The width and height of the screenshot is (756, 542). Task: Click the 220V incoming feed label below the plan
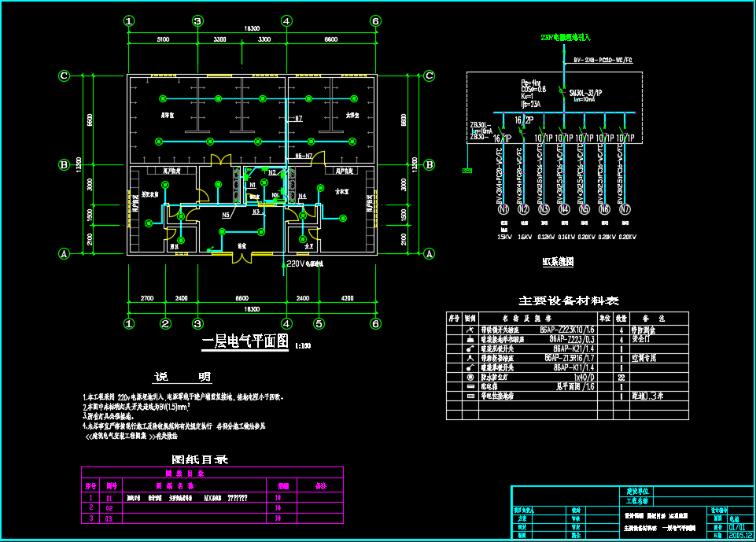[x=304, y=264]
